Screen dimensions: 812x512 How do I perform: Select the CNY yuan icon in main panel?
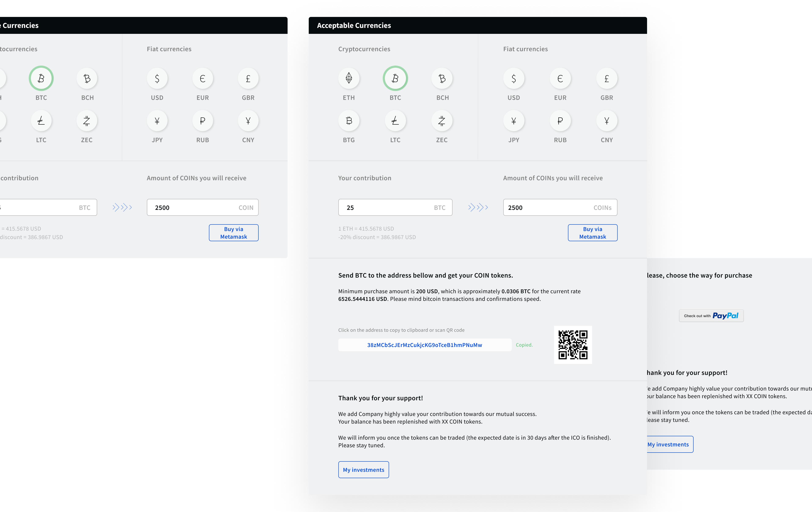tap(607, 121)
